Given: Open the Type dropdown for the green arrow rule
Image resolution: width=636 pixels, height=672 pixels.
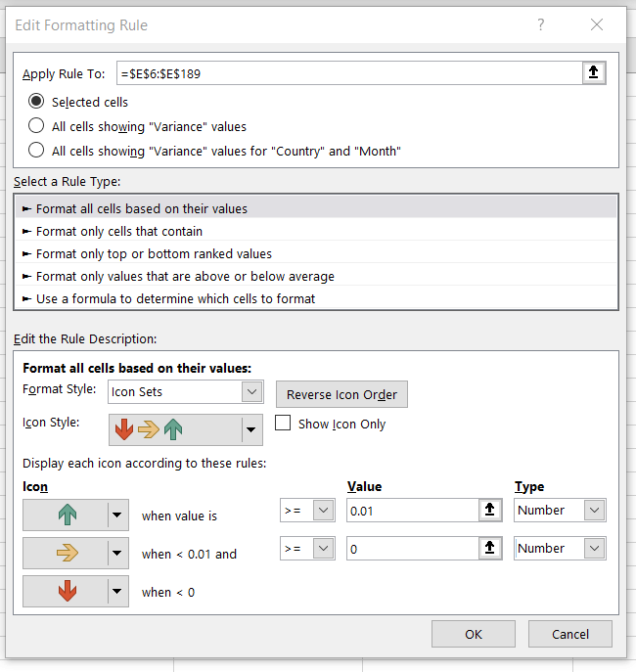Looking at the screenshot, I should click(593, 511).
